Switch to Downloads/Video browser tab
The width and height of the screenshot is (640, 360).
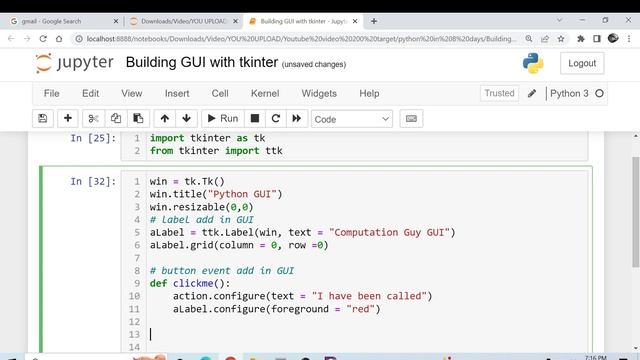pyautogui.click(x=184, y=21)
